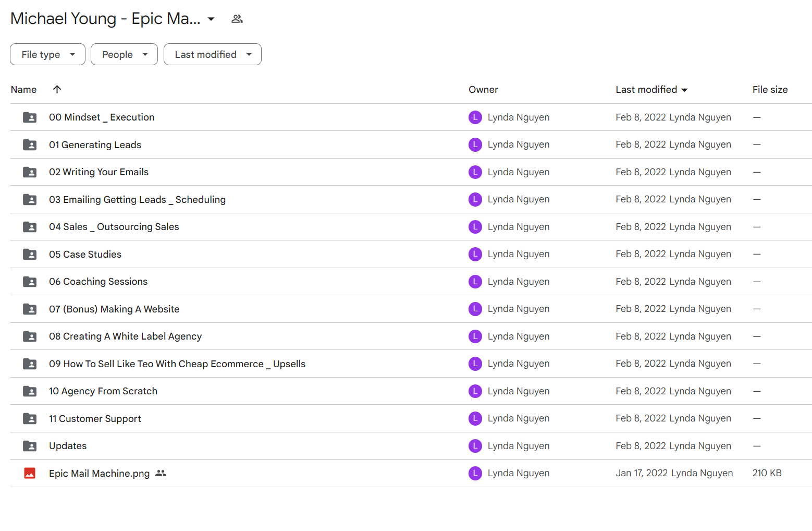Screen dimensions: 812x531
Task: Reverse sort direction with the up arrow
Action: point(57,89)
